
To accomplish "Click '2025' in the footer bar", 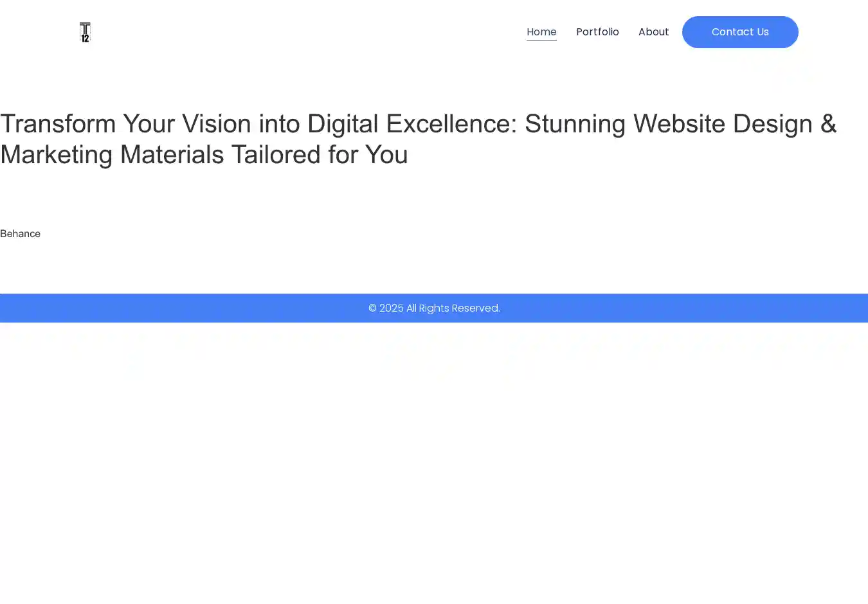I will coord(392,308).
